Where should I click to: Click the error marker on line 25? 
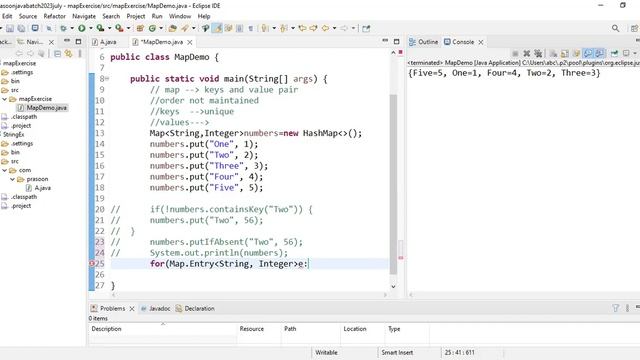pyautogui.click(x=92, y=264)
